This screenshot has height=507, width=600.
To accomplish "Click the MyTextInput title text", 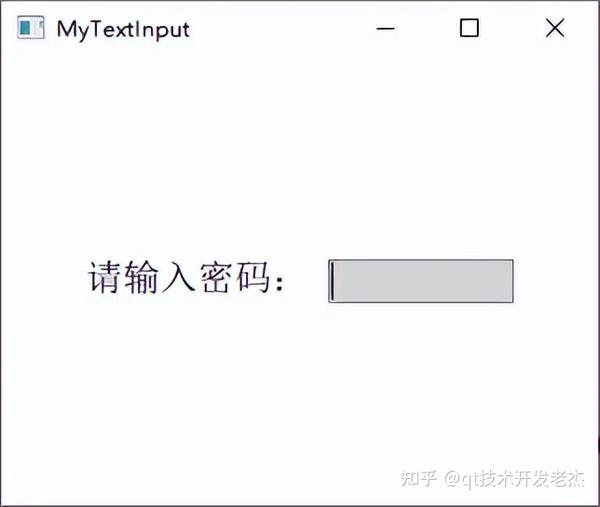I will [x=123, y=29].
